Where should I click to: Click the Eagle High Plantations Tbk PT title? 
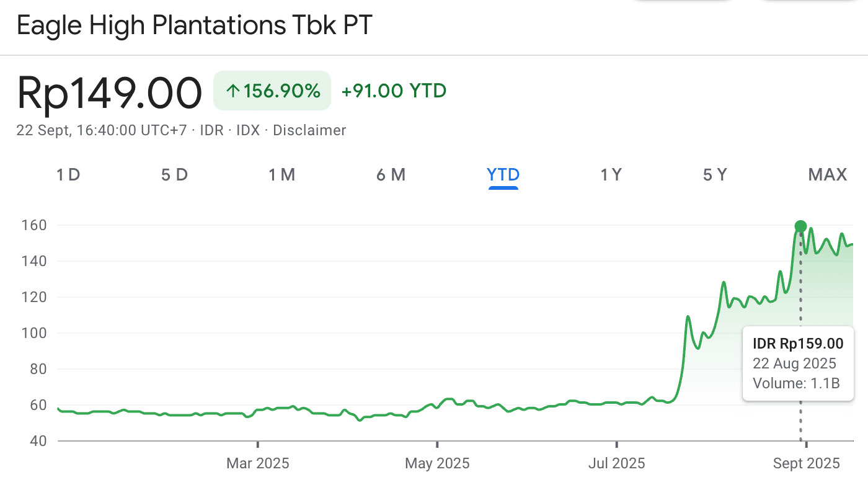point(194,26)
